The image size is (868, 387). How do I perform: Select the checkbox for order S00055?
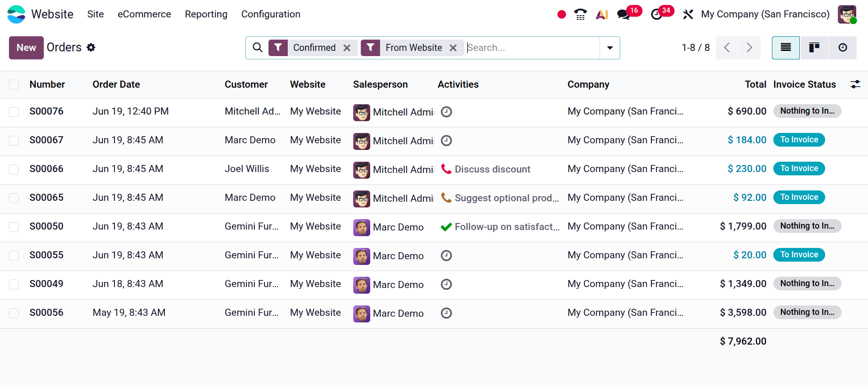click(14, 255)
